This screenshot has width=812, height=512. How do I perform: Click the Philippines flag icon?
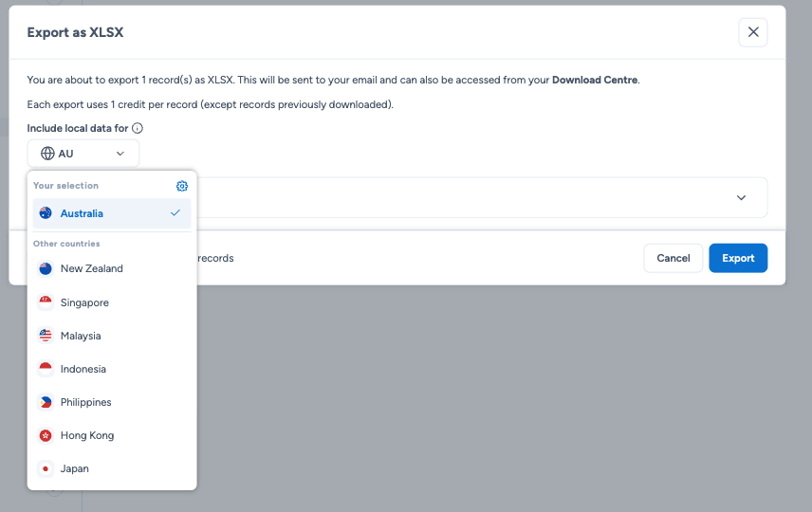(46, 402)
